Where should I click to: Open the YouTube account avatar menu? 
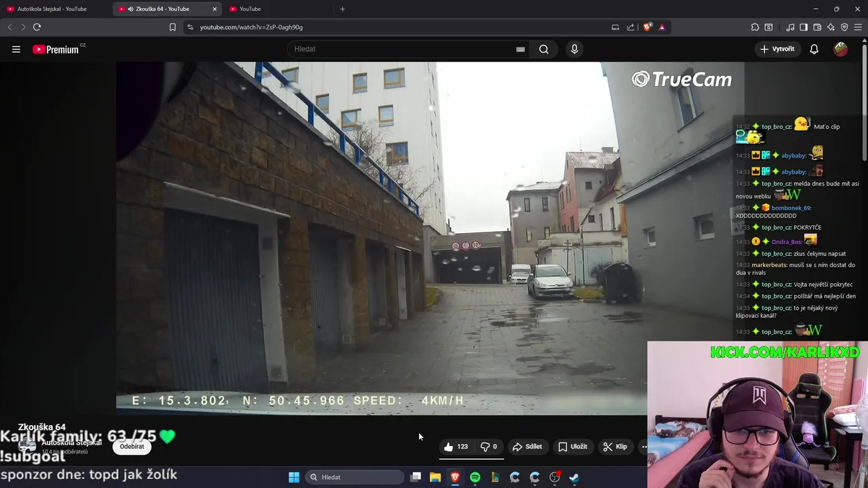pyautogui.click(x=840, y=49)
